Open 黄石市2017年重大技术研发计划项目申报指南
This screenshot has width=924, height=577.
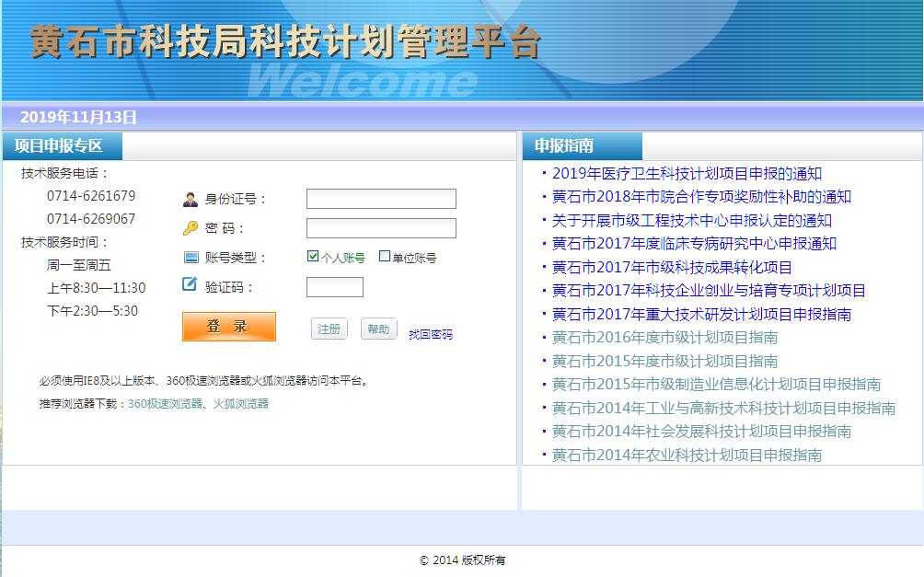[701, 314]
